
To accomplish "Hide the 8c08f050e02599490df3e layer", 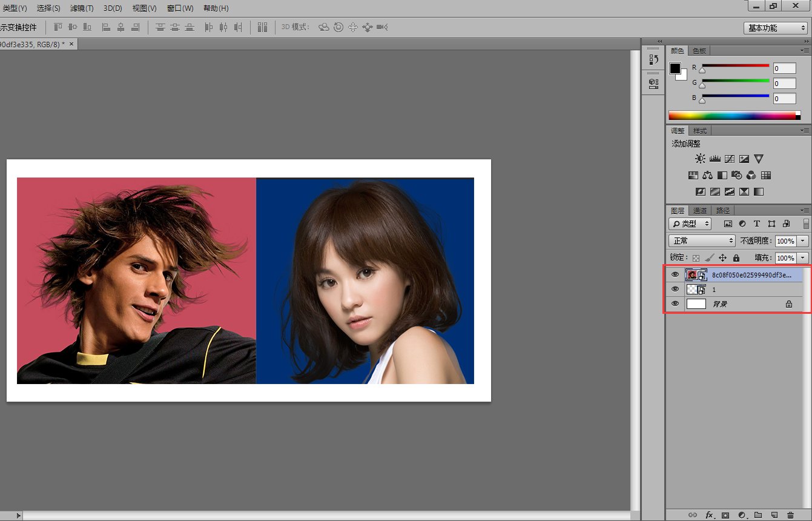I will (675, 274).
